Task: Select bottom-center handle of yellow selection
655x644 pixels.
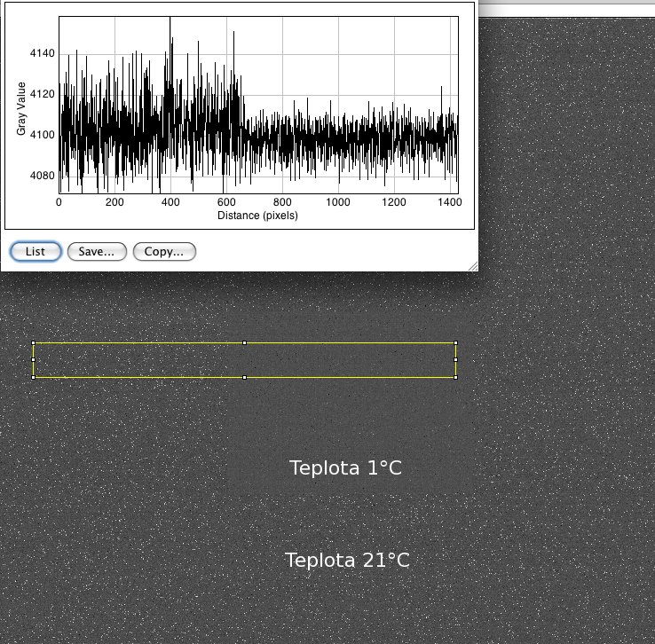Action: [x=244, y=377]
